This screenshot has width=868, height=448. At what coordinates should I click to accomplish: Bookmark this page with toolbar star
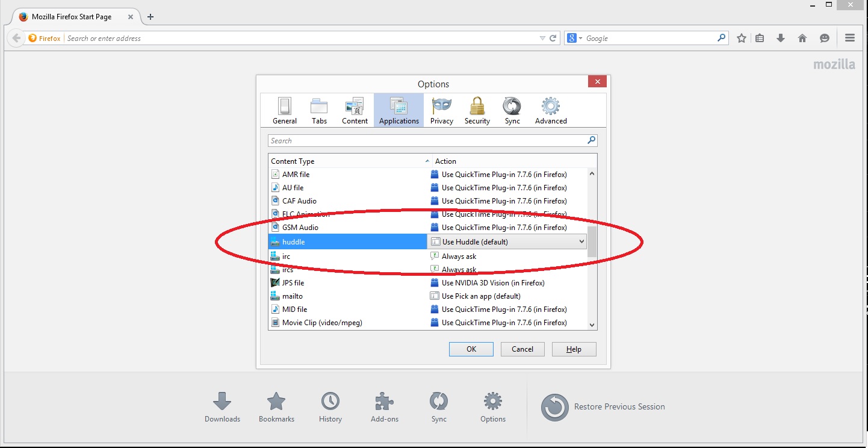click(x=742, y=38)
